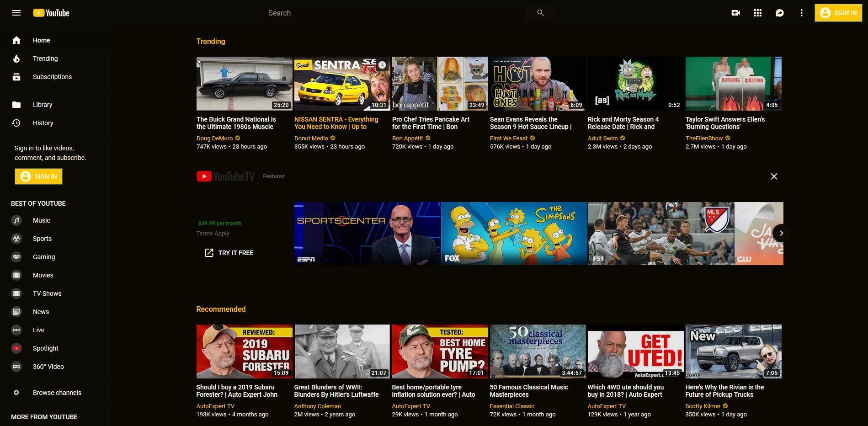Open the hamburger guide menu
Screen dimensions: 868x426
(16, 13)
